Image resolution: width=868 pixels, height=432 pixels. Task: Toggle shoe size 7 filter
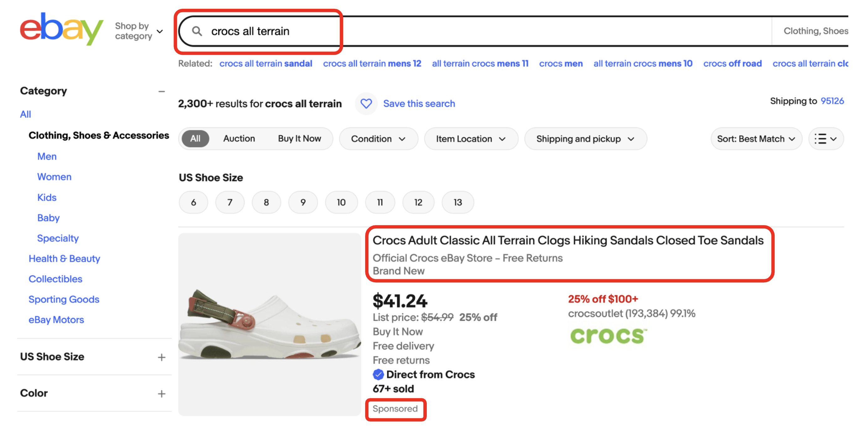pos(230,202)
